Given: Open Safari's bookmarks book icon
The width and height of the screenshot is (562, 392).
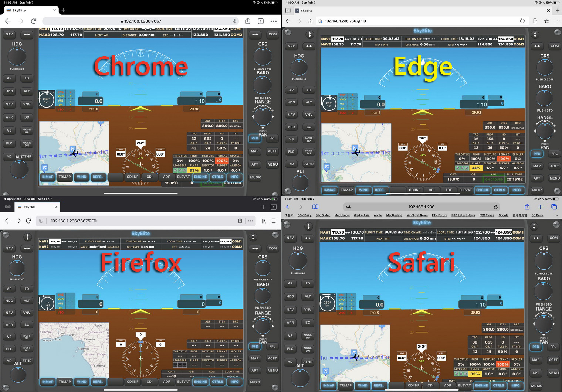Looking at the screenshot, I should coord(315,207).
